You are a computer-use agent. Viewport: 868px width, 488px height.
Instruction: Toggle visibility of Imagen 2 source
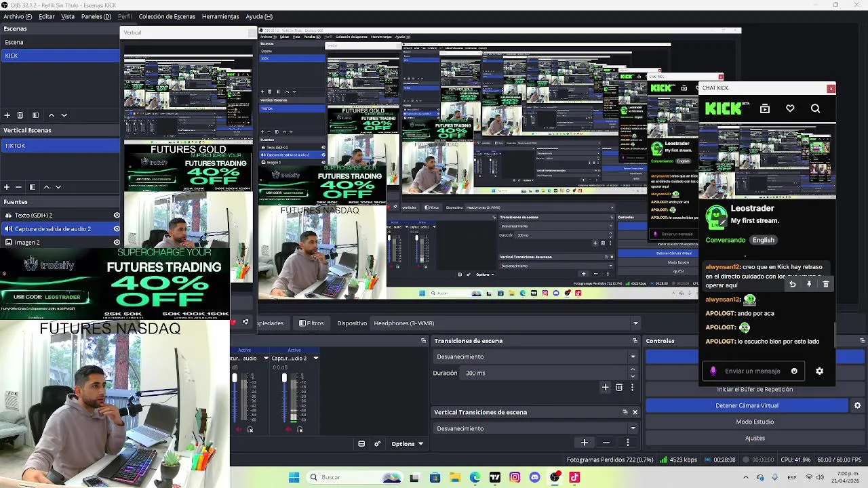click(117, 242)
